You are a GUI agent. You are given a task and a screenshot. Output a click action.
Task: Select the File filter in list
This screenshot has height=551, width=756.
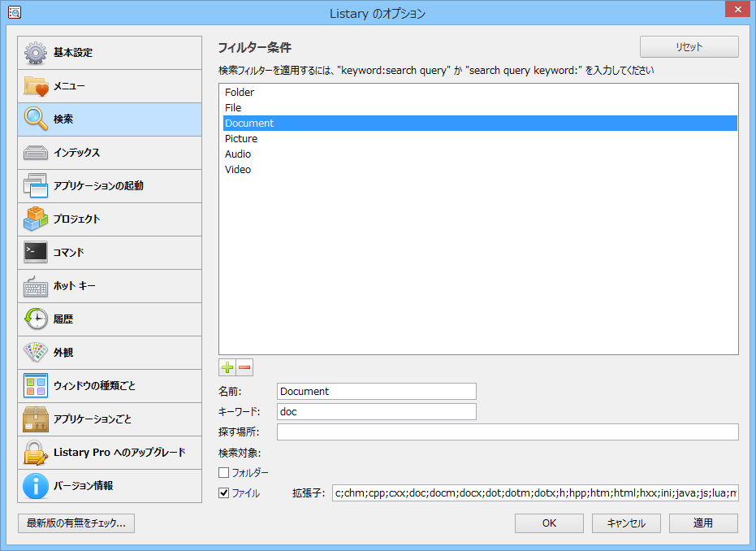480,107
